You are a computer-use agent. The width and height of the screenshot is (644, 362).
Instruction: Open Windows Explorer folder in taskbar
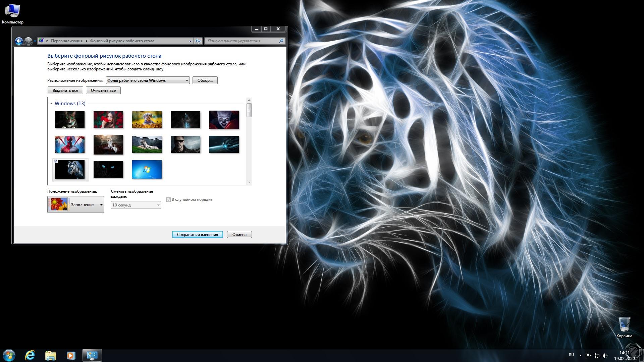pyautogui.click(x=51, y=355)
